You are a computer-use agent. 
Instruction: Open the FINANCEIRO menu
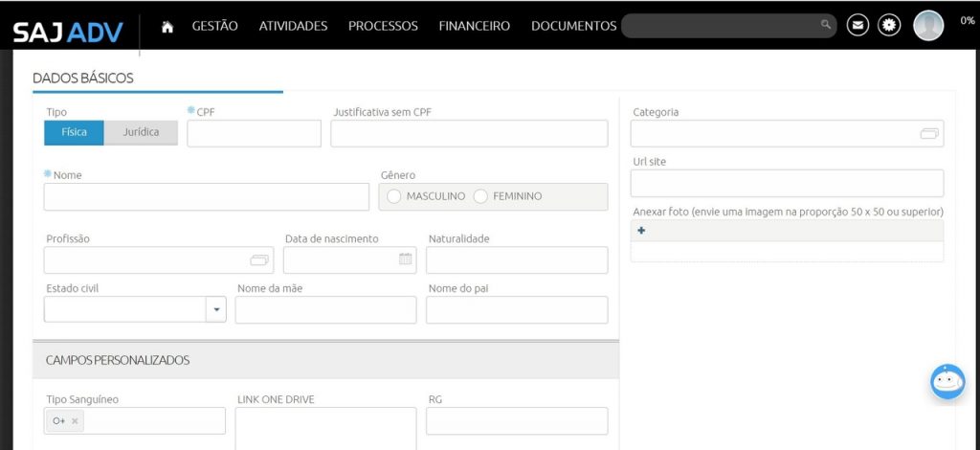475,26
